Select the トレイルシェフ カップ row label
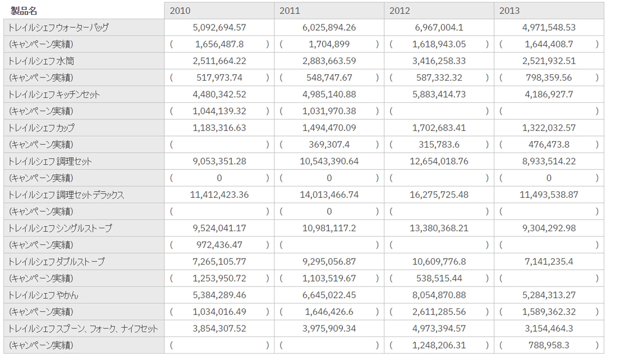Screen dimensions: 623x364 tap(84, 128)
